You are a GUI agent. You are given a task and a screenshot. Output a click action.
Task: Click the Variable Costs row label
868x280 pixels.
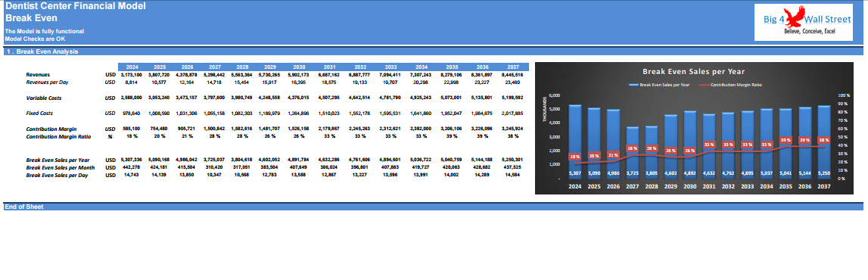44,98
